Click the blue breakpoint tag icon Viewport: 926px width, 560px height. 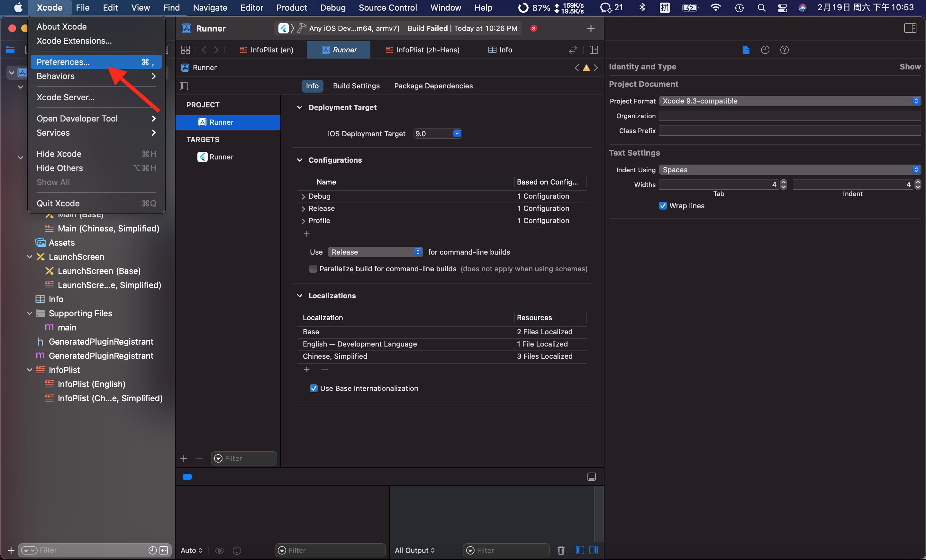[x=187, y=477]
